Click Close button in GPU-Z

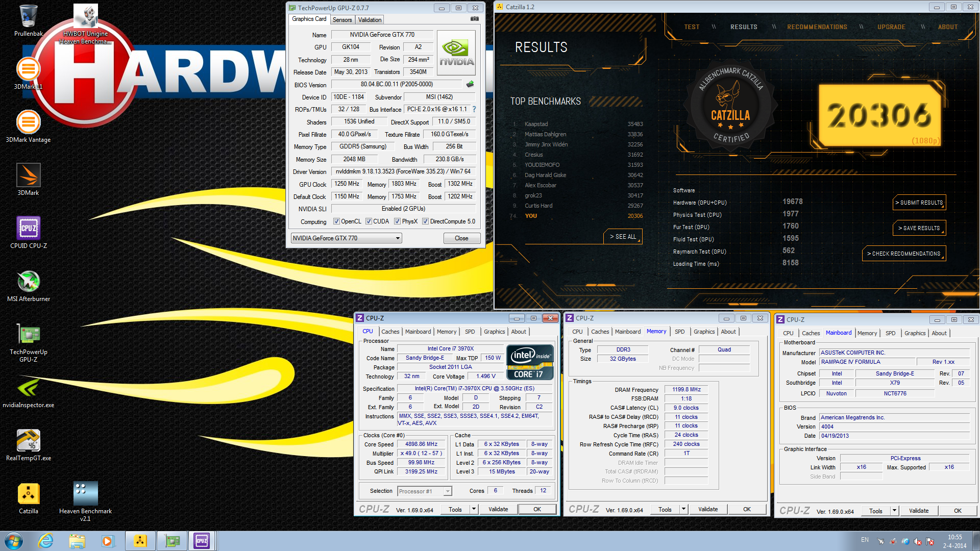click(461, 238)
